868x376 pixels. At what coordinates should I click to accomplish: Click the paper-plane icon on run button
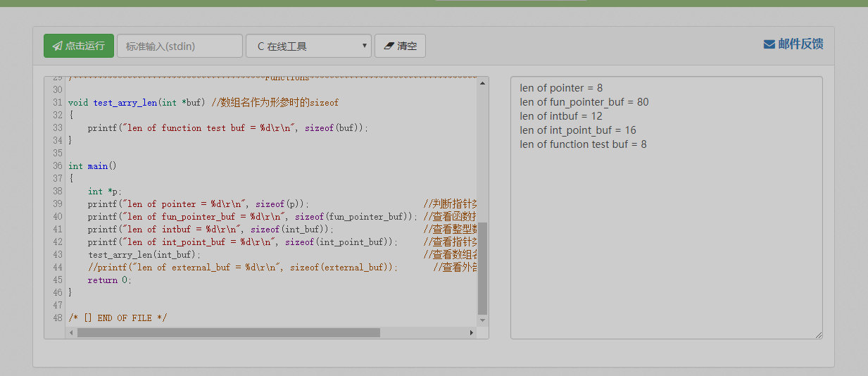tap(57, 46)
